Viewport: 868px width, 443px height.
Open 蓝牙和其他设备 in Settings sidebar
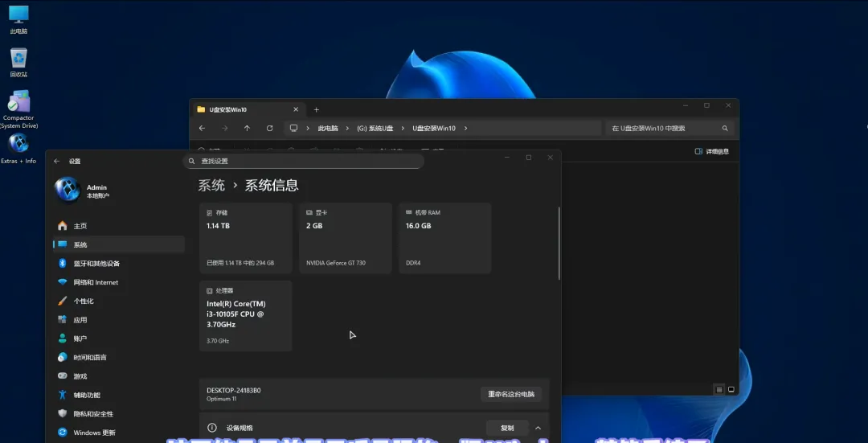point(119,264)
